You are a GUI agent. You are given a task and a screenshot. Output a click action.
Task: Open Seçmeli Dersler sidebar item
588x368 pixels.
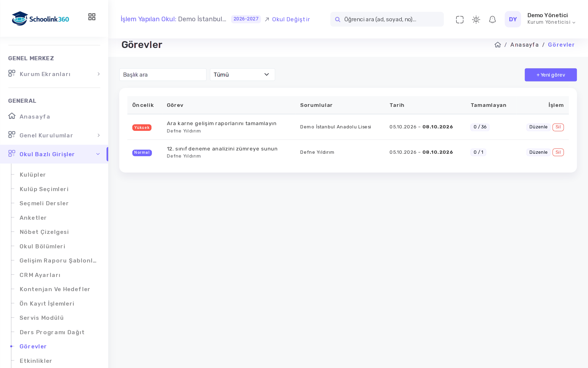[44, 203]
